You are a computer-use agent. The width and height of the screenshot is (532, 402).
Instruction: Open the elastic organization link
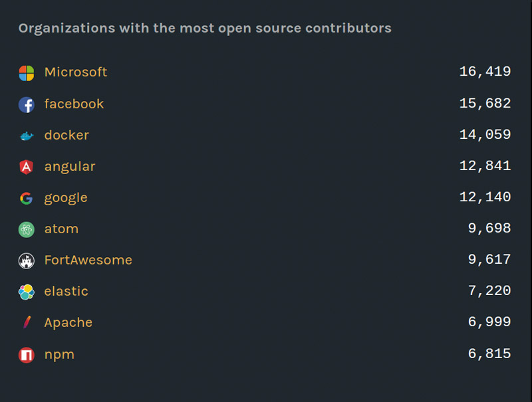click(x=66, y=291)
